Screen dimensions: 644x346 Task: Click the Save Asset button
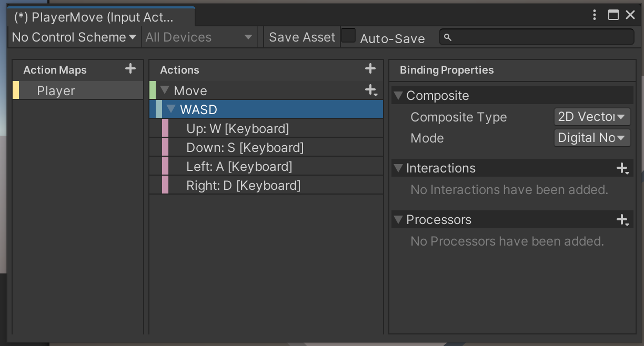point(302,37)
